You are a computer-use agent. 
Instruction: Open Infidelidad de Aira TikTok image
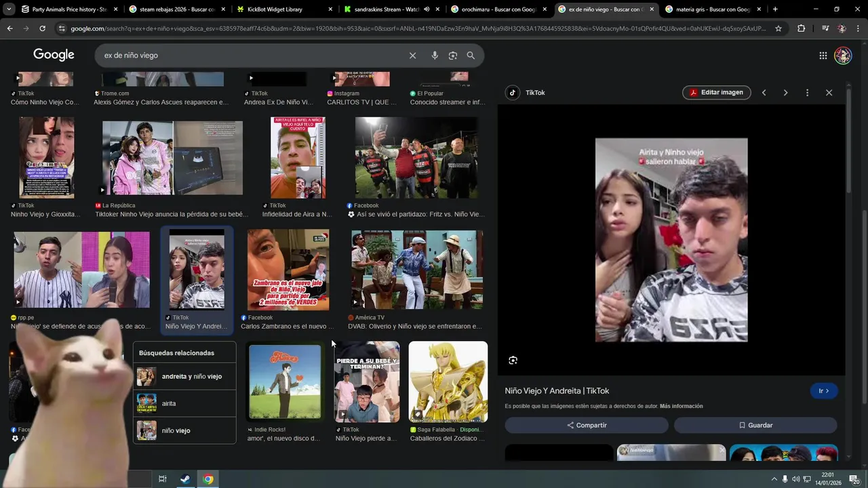[298, 157]
